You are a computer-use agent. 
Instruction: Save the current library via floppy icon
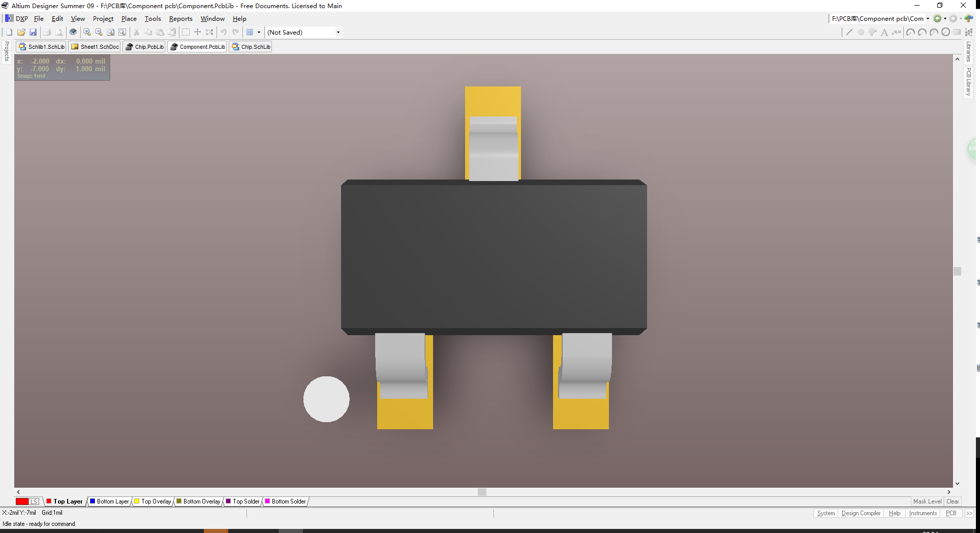pos(33,32)
